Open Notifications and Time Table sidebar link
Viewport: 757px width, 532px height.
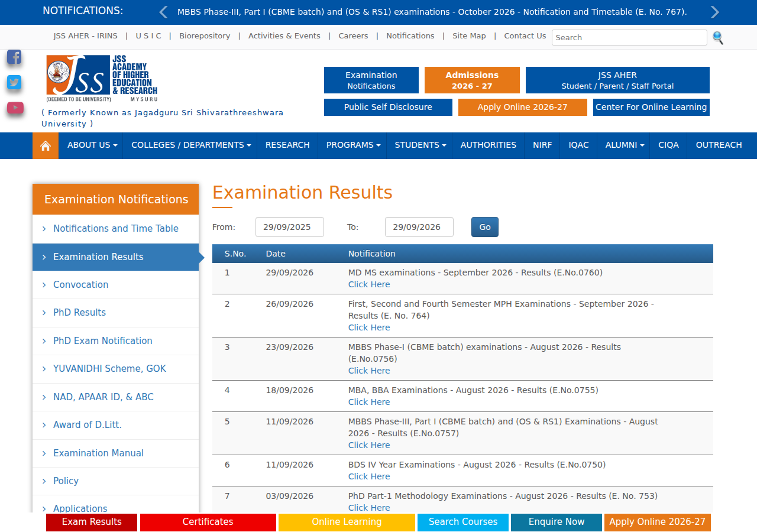[116, 229]
